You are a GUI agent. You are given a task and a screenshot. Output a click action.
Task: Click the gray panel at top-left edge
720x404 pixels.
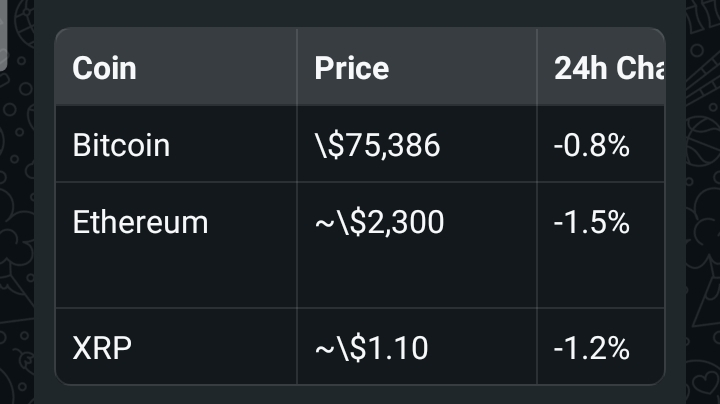[x=5, y=35]
